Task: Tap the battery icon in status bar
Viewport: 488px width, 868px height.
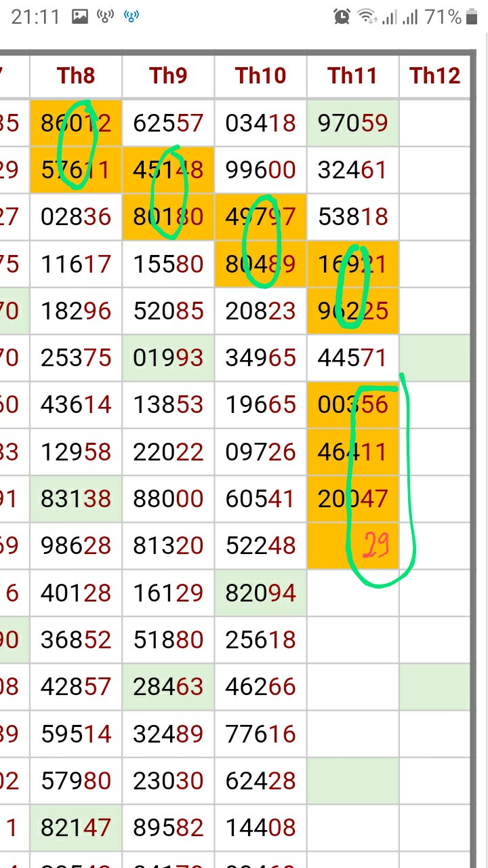Action: click(x=472, y=17)
